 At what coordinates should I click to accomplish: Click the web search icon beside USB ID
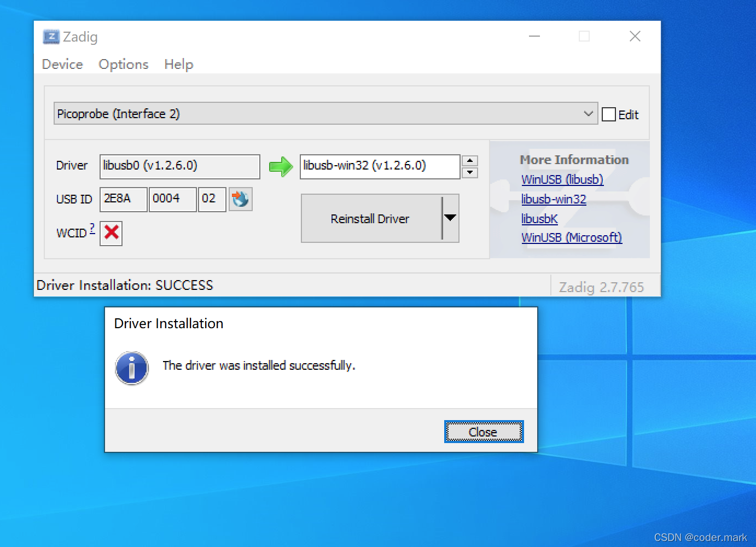240,199
